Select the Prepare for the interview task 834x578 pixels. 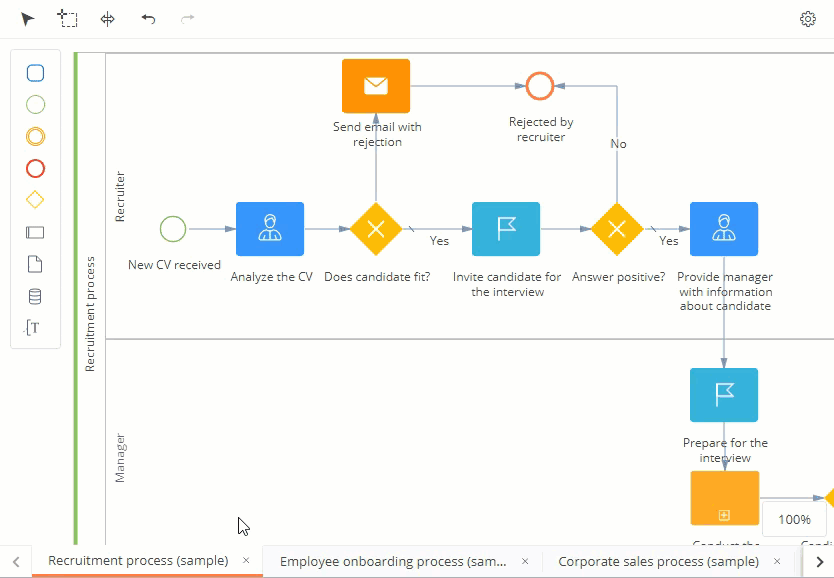tap(724, 395)
